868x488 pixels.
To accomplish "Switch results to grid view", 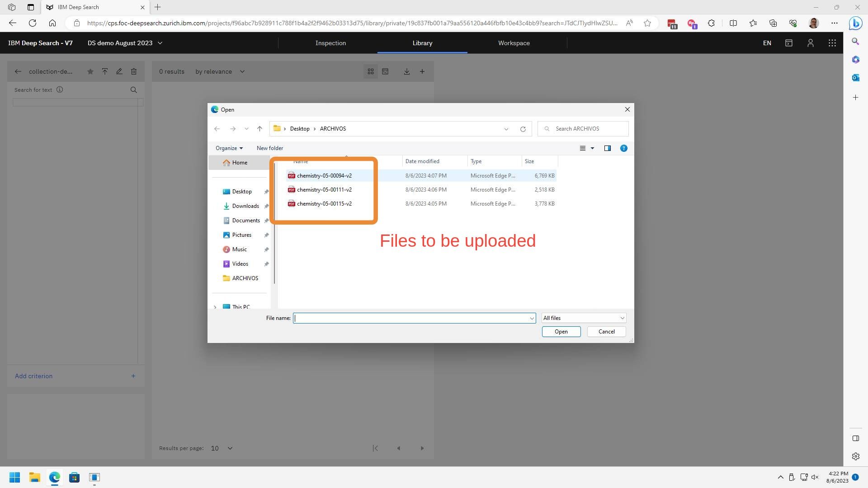I will pyautogui.click(x=371, y=71).
